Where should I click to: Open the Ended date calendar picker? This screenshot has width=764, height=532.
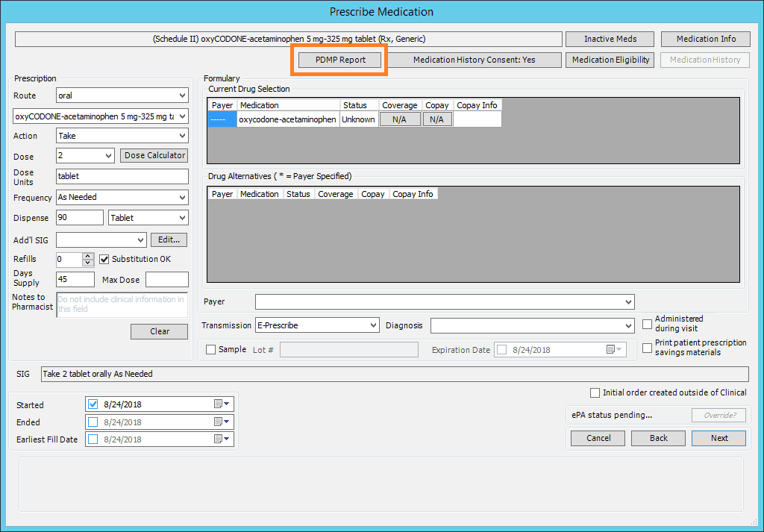[x=222, y=422]
